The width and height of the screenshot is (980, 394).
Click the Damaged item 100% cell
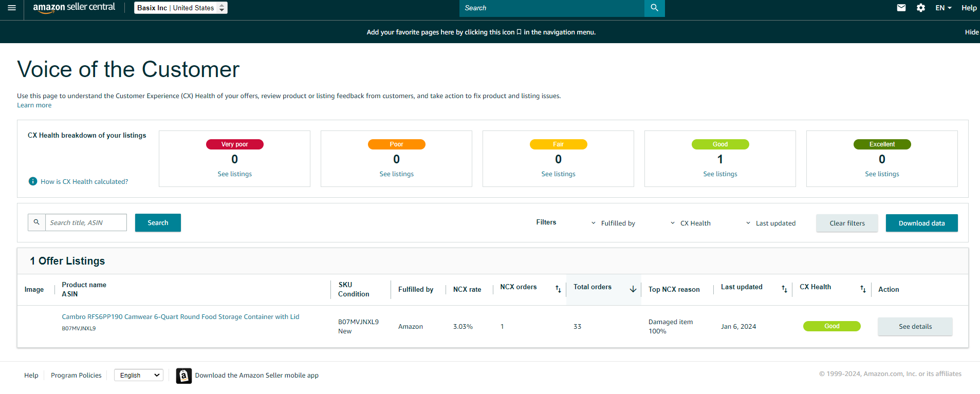(671, 327)
